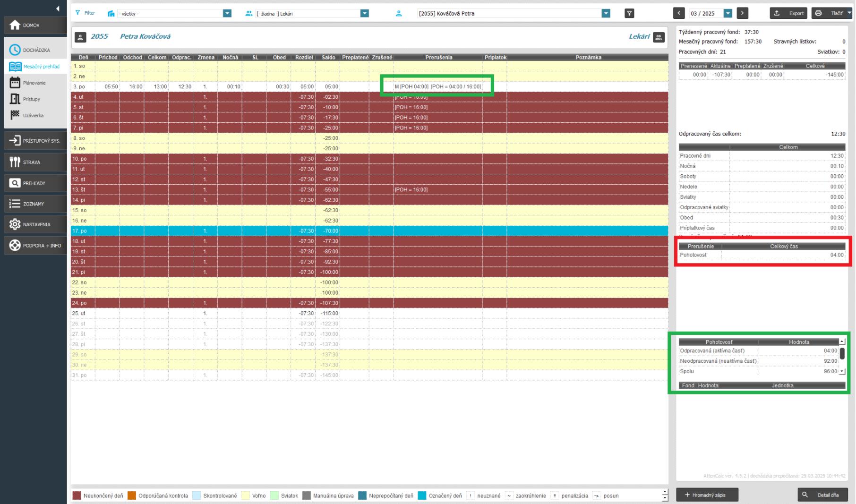Click the Hromadný zápis button
This screenshot has height=504, width=856.
click(x=707, y=495)
